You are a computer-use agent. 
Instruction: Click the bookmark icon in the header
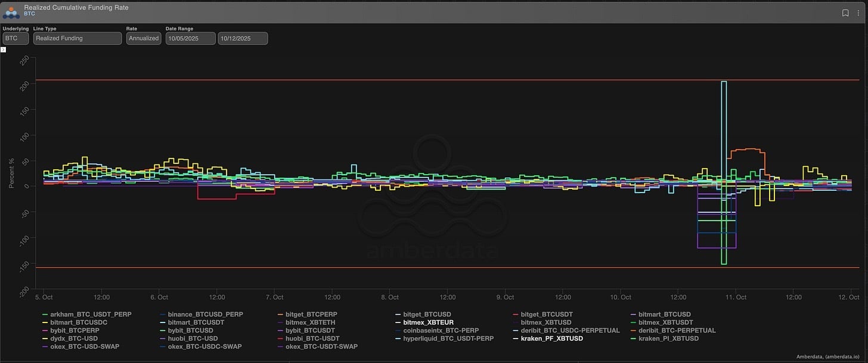click(x=845, y=13)
